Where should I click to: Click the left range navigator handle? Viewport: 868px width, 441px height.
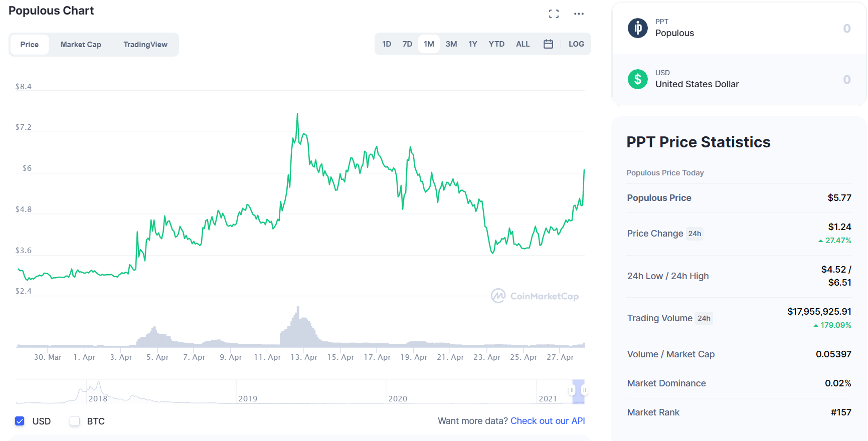coord(572,390)
